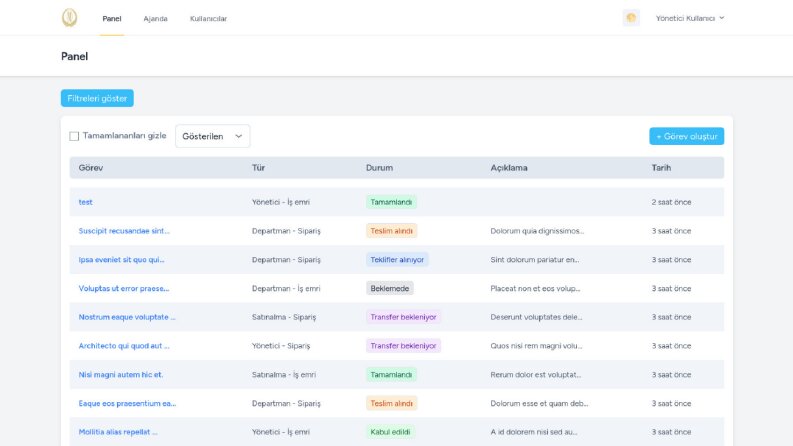Click the Tarih column header
This screenshot has width=793, height=446.
661,168
